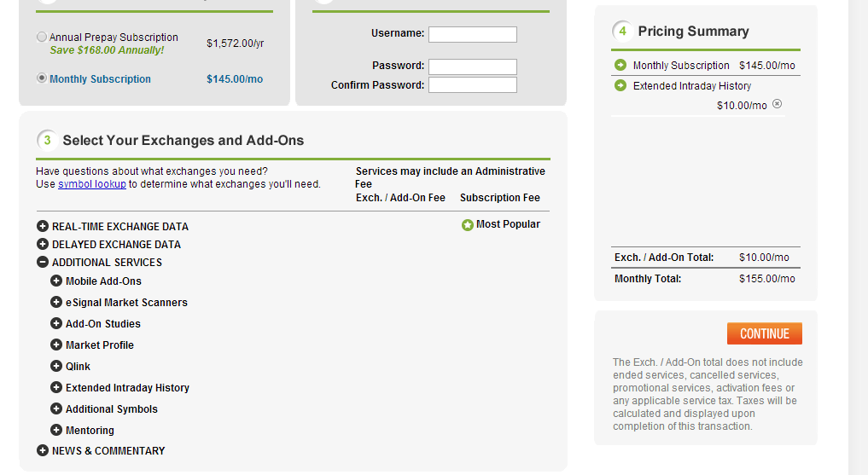
Task: Expand Add-On Studies plus icon
Action: coord(56,323)
